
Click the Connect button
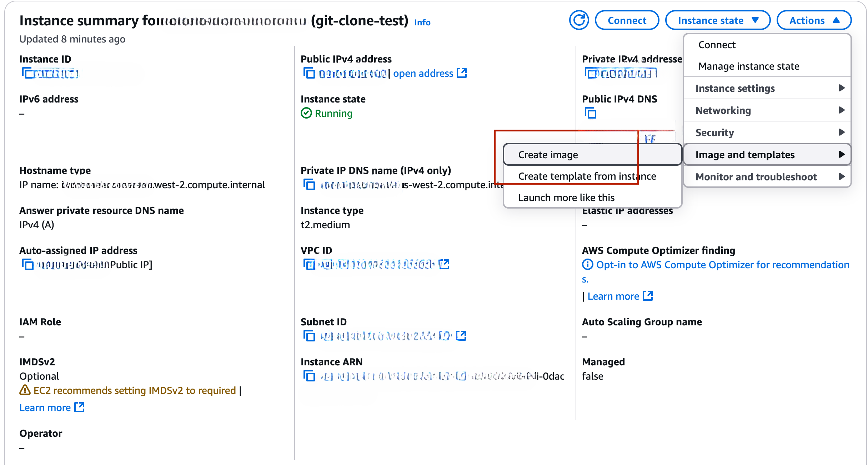[627, 20]
